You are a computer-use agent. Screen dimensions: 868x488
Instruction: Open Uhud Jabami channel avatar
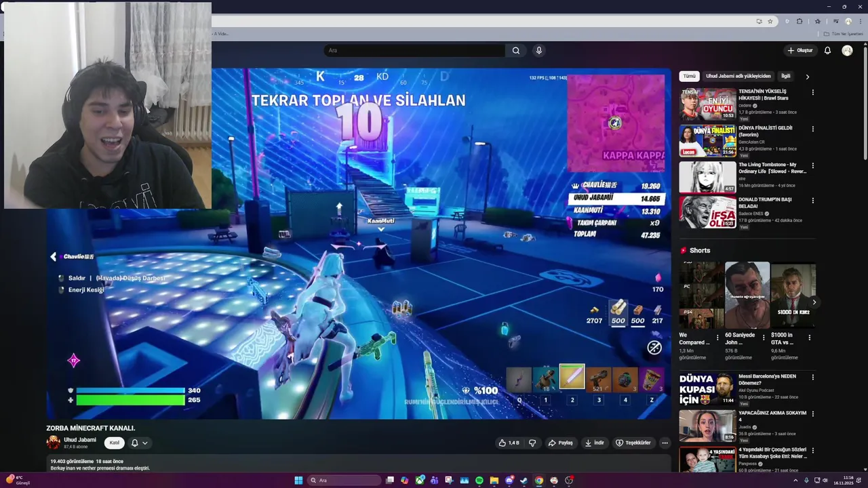tap(53, 443)
